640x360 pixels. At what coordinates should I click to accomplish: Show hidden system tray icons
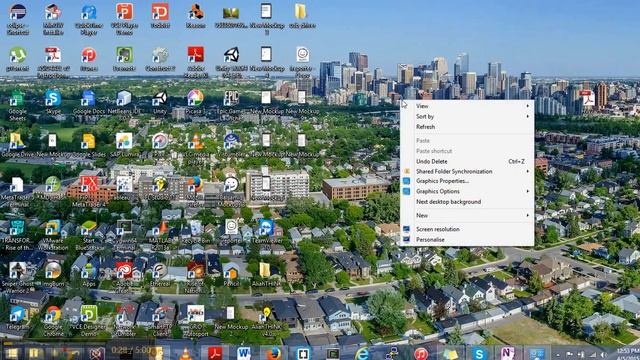[x=558, y=355]
